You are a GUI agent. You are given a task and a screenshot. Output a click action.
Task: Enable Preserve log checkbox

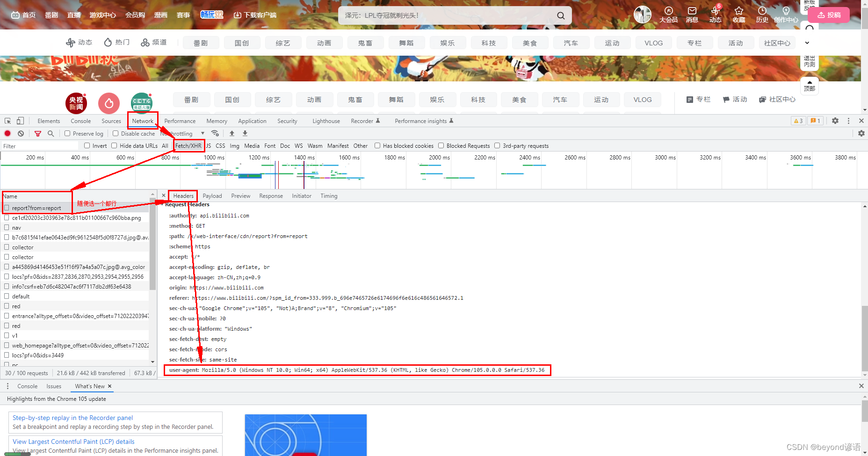[x=67, y=133]
